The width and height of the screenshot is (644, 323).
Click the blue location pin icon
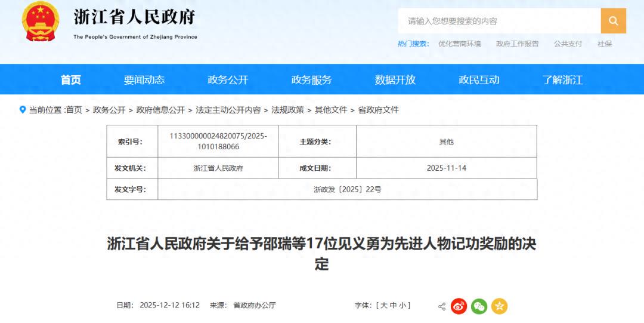[23, 110]
